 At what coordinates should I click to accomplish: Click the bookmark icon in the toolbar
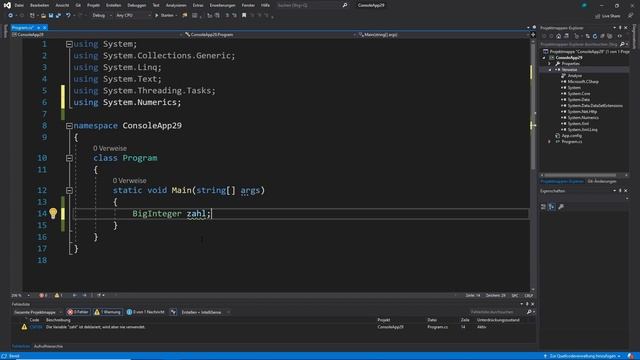244,16
